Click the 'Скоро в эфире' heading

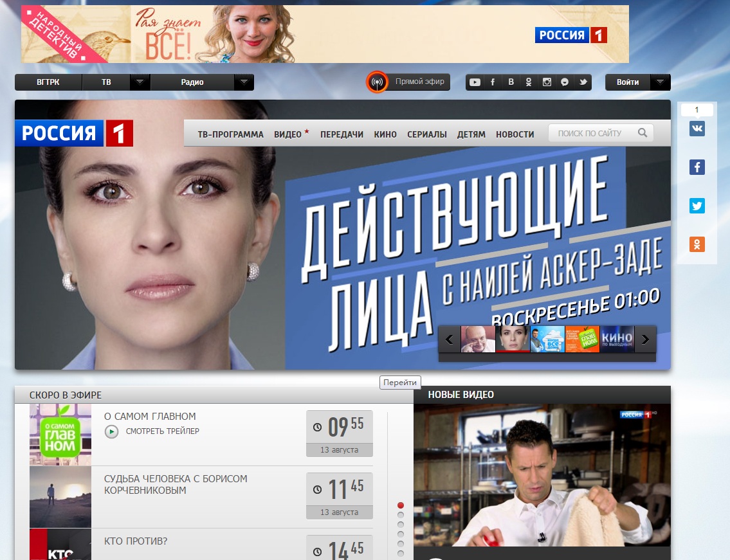point(66,395)
